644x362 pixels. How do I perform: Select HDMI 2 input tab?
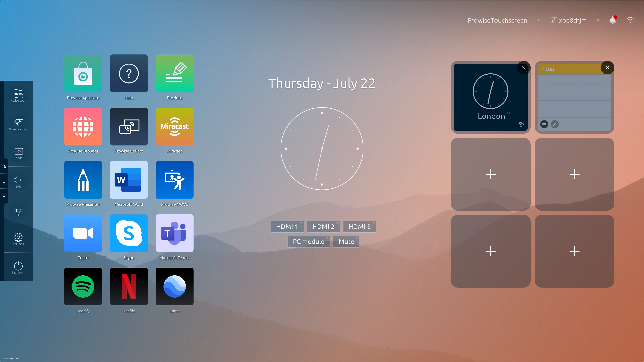click(x=323, y=226)
